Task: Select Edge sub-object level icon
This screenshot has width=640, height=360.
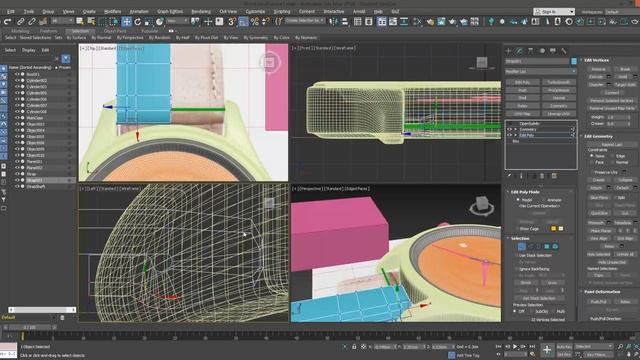Action: (x=530, y=247)
